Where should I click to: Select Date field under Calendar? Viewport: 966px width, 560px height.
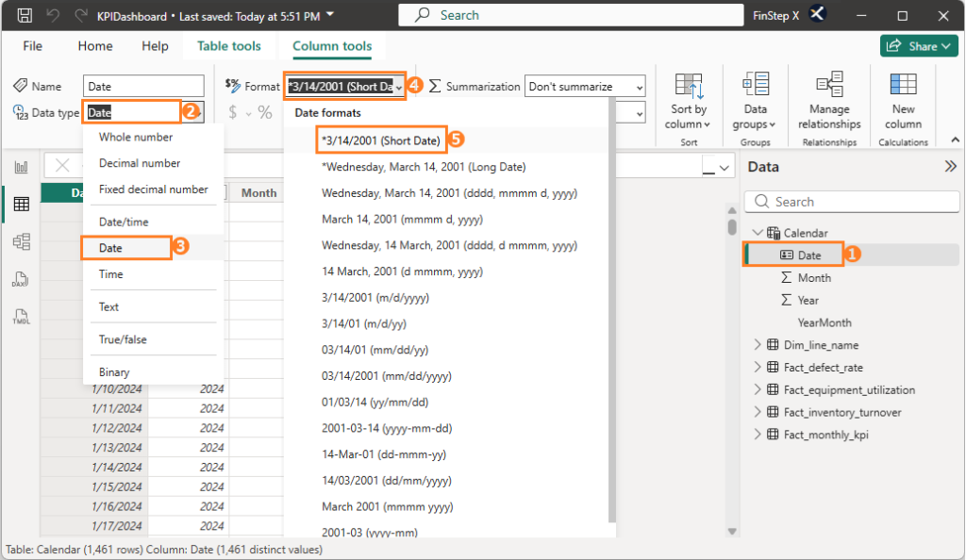click(808, 255)
